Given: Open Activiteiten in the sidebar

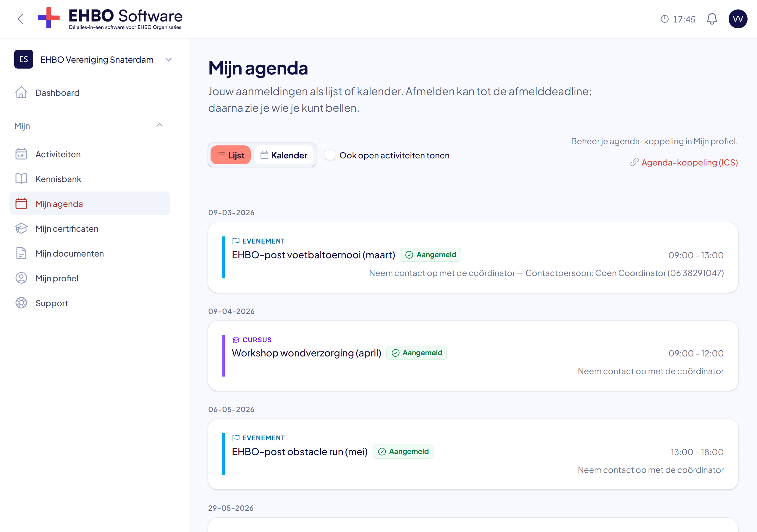Looking at the screenshot, I should tap(90, 154).
